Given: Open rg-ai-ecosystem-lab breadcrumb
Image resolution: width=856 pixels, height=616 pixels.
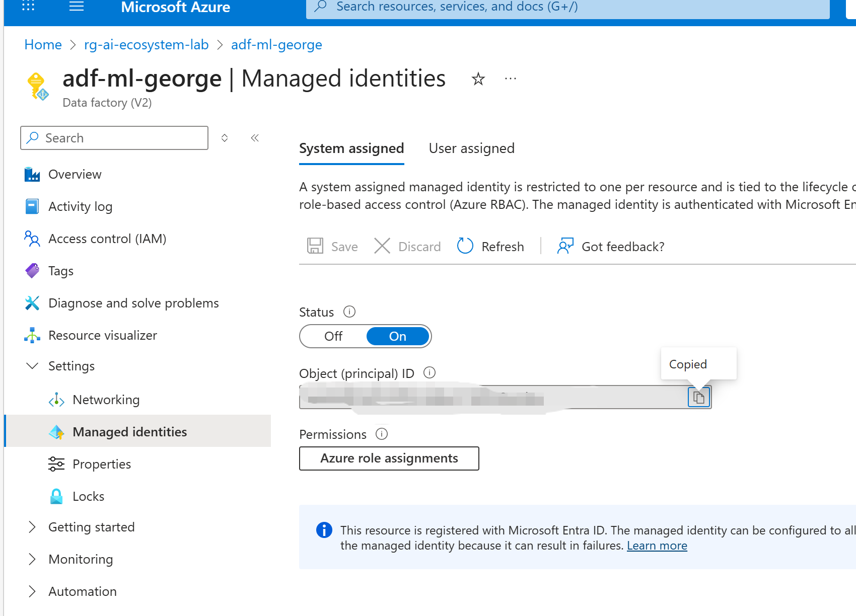Looking at the screenshot, I should coord(146,45).
